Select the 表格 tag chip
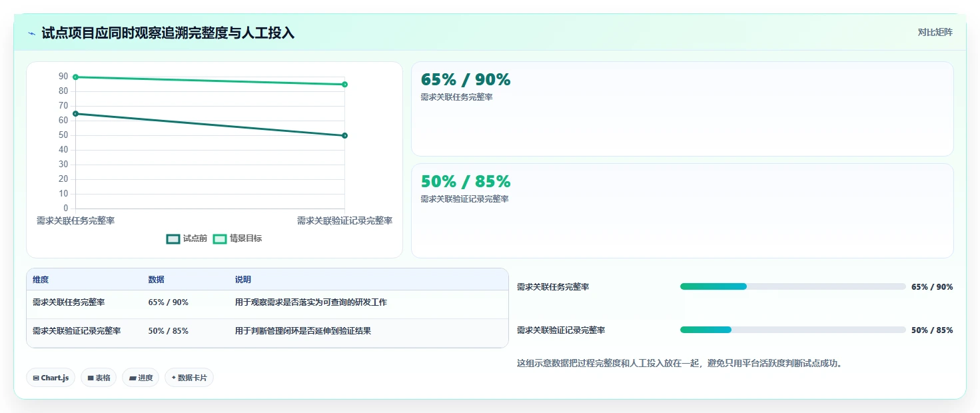Screen dimensions: 980x413 (x=99, y=378)
